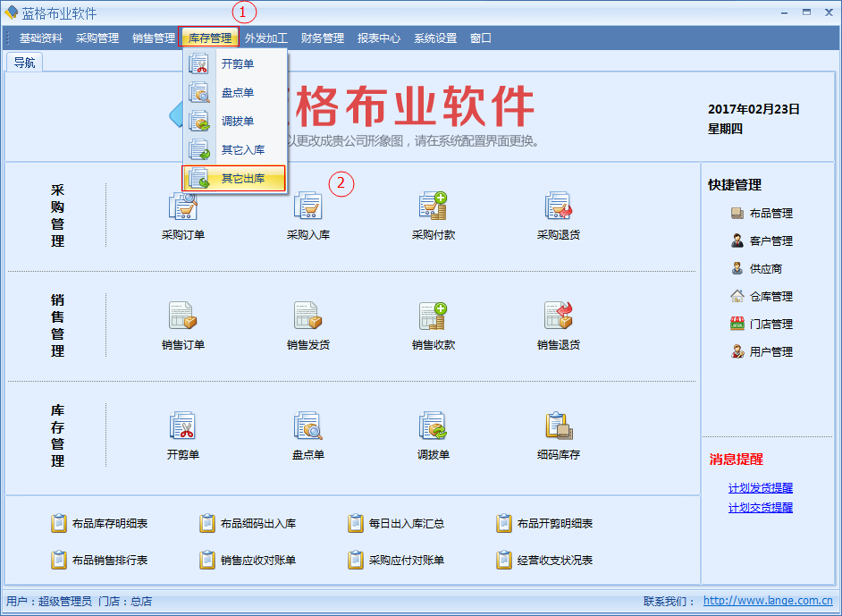Open the 财务管理 menu
The height and width of the screenshot is (616, 842).
click(323, 38)
